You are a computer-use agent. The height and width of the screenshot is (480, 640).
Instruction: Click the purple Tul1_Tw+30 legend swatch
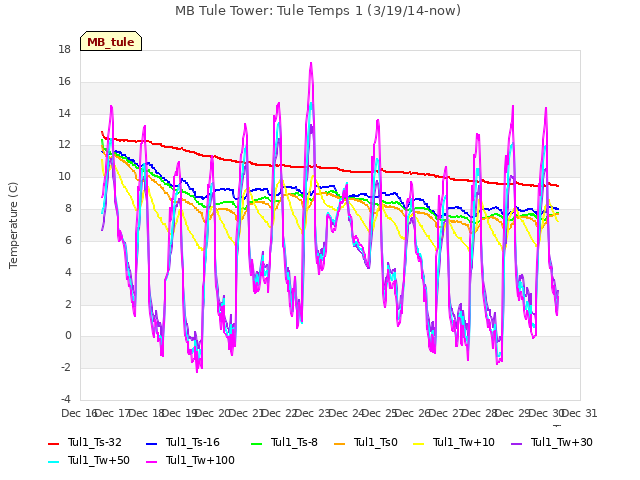(x=517, y=444)
